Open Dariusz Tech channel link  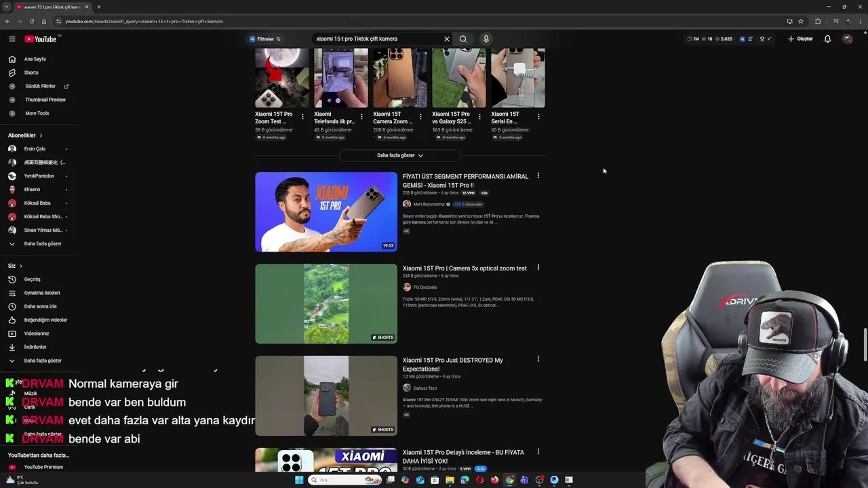click(x=425, y=388)
